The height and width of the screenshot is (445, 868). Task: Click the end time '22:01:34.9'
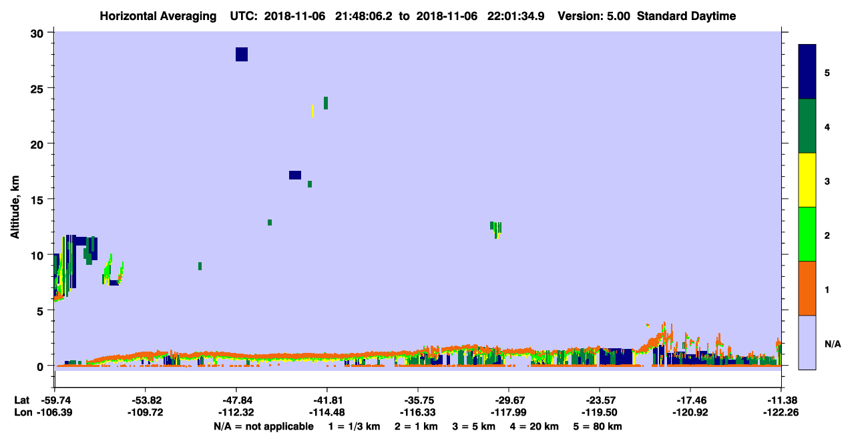(515, 16)
